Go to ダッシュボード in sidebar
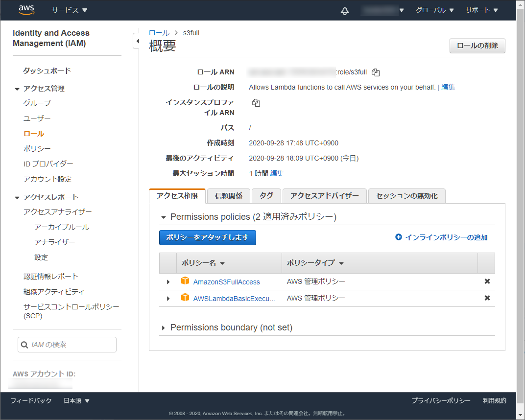 click(47, 70)
